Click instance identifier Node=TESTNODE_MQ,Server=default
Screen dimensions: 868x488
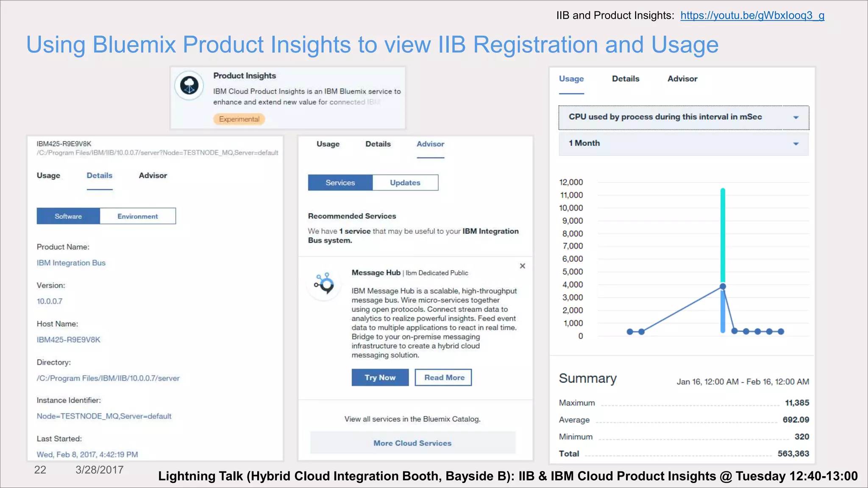click(104, 416)
